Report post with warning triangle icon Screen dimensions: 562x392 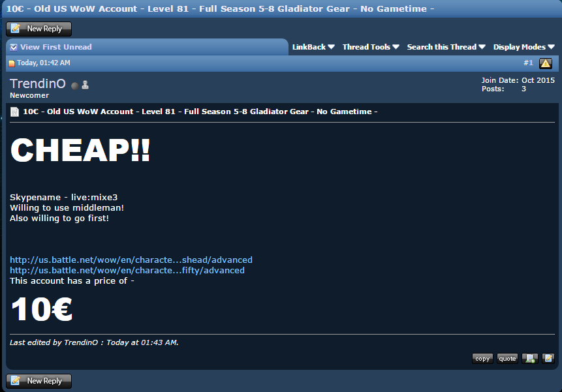coord(546,63)
